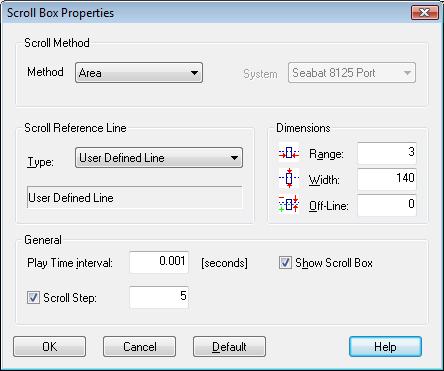
Task: Click the User Defined Line text box
Action: click(x=134, y=197)
